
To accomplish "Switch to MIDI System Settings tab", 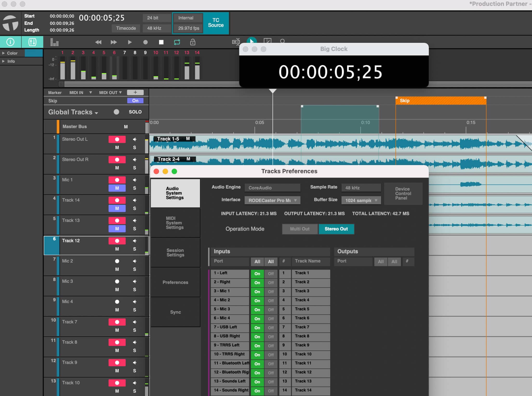I will pyautogui.click(x=175, y=223).
